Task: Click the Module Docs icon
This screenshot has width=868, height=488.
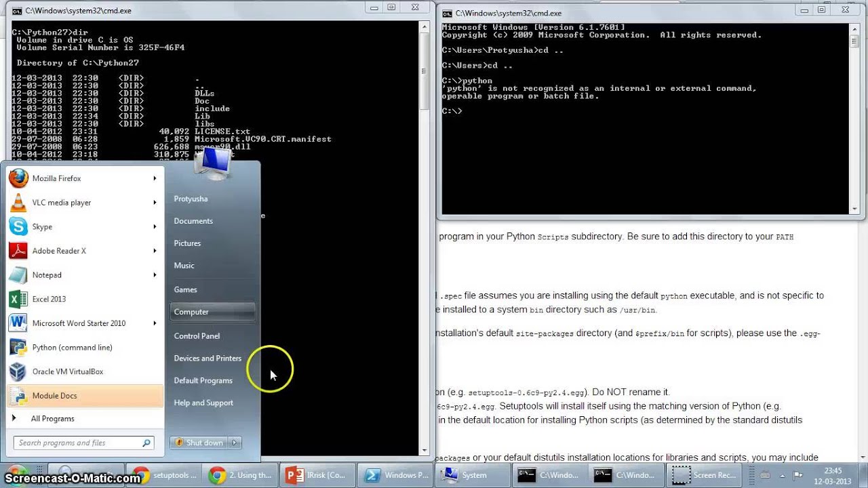Action: (x=18, y=396)
